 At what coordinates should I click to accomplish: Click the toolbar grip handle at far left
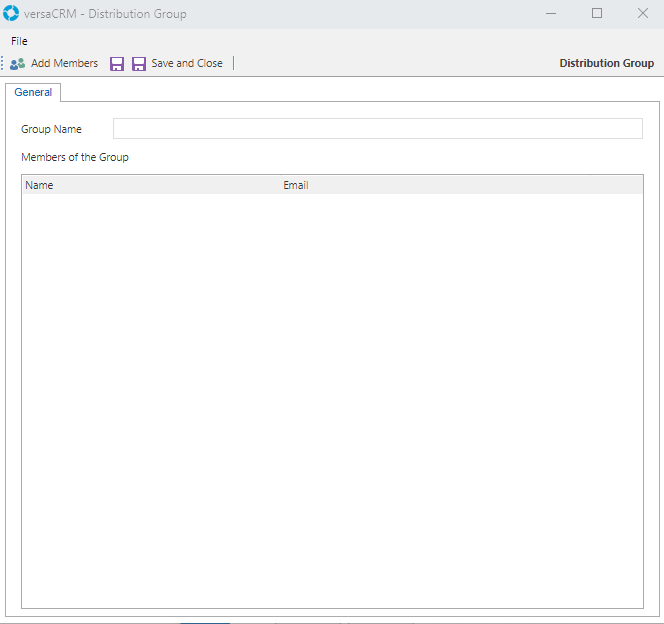point(3,63)
